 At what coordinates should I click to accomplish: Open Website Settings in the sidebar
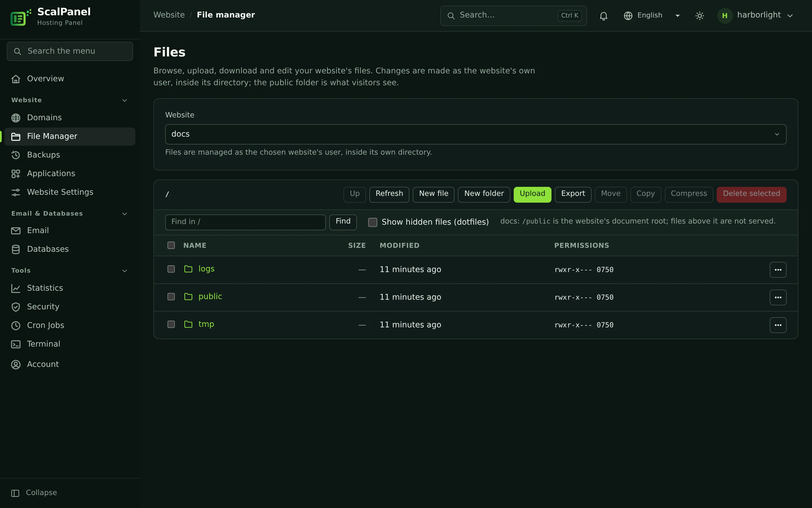tap(70, 192)
